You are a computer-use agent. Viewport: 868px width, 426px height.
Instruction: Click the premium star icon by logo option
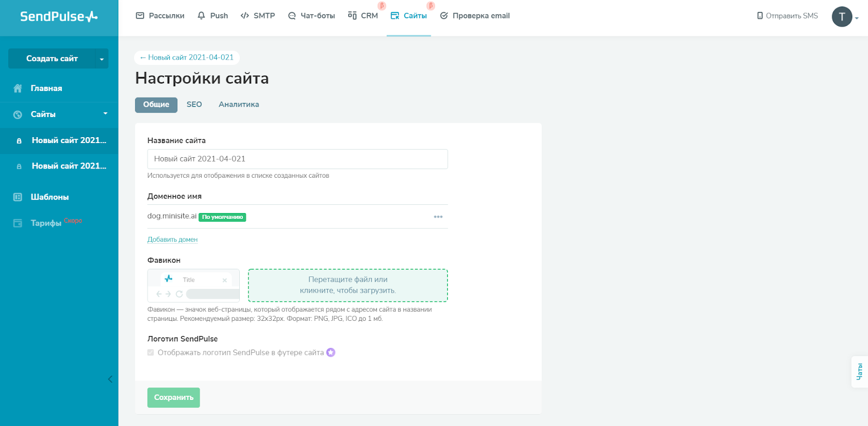[x=331, y=353]
